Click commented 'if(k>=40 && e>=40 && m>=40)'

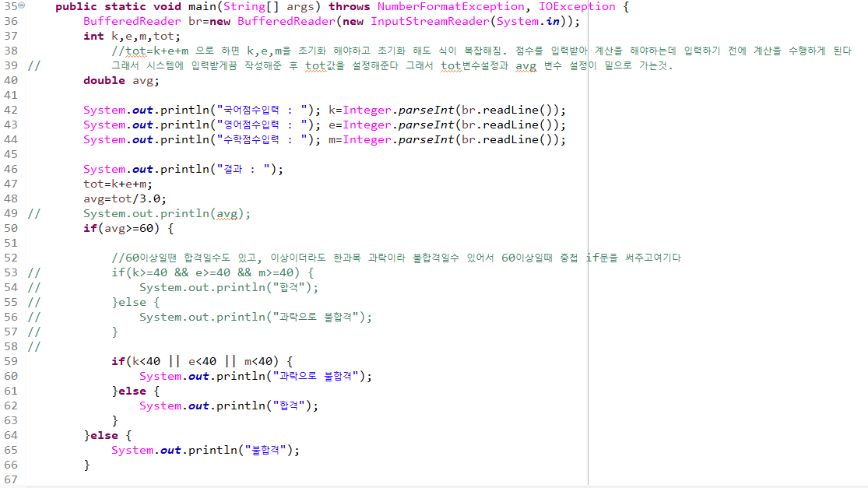click(x=206, y=272)
